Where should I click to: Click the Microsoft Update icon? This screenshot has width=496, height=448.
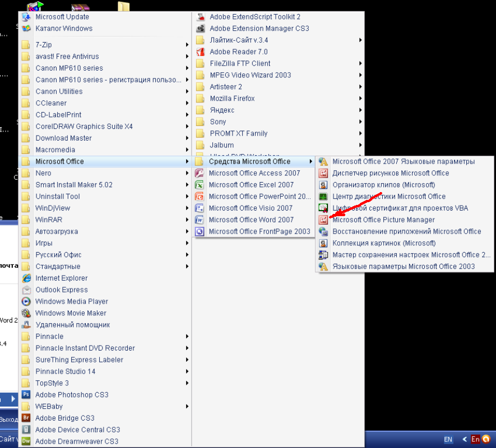tap(26, 17)
